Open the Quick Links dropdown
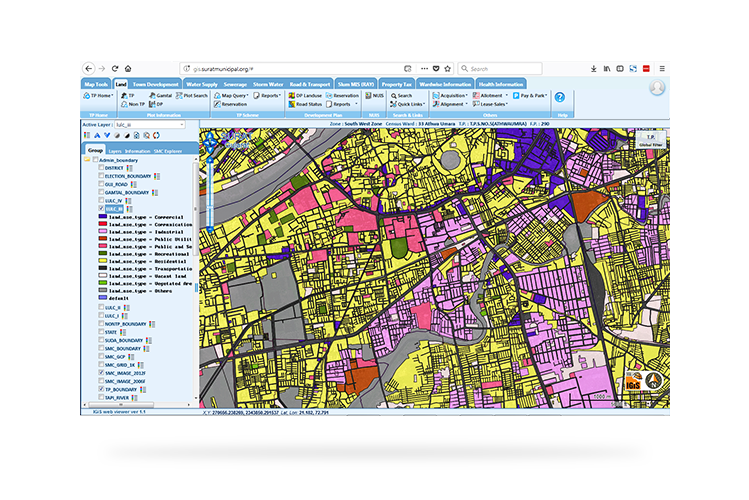Image resolution: width=749 pixels, height=500 pixels. pos(407,104)
